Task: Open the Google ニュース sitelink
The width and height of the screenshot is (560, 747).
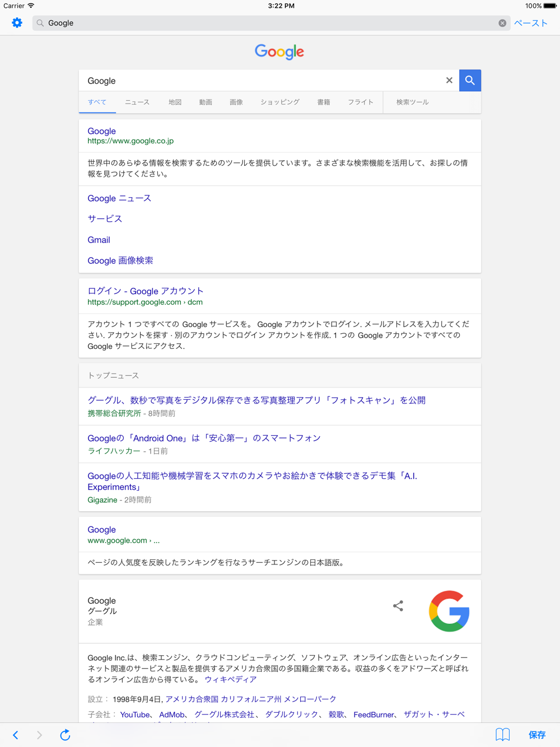Action: pos(119,198)
